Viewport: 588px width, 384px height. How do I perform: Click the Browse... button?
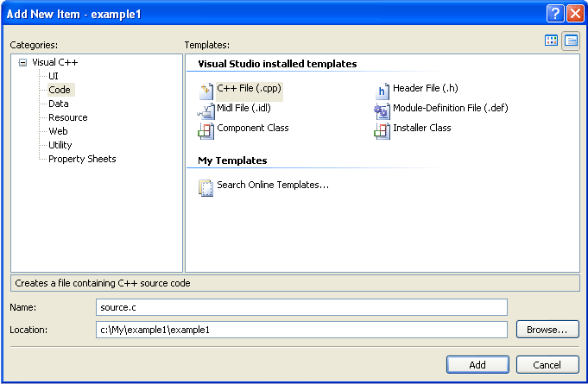coord(547,330)
